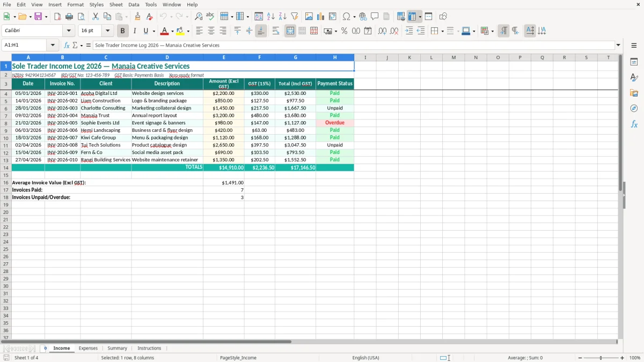Switch to the Summary sheet tab
644x362 pixels.
click(x=117, y=349)
